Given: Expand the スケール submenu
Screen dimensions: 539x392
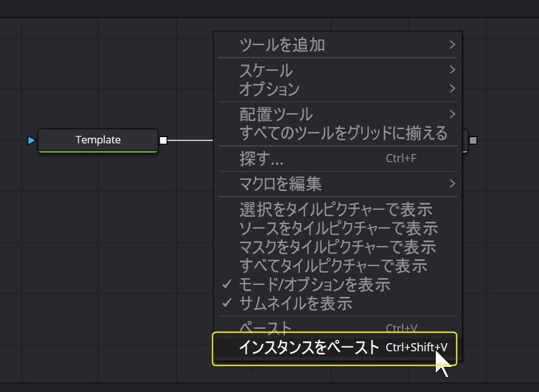Looking at the screenshot, I should click(337, 70).
